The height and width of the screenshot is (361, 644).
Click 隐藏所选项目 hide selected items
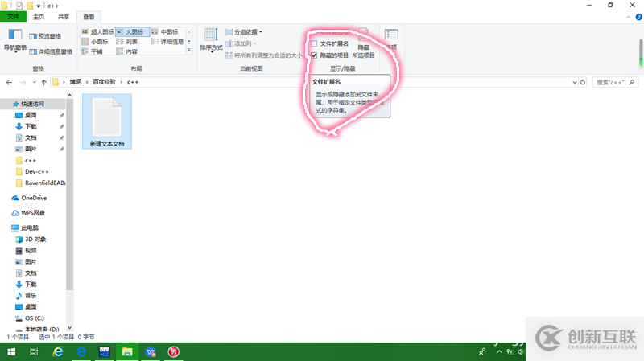(364, 43)
